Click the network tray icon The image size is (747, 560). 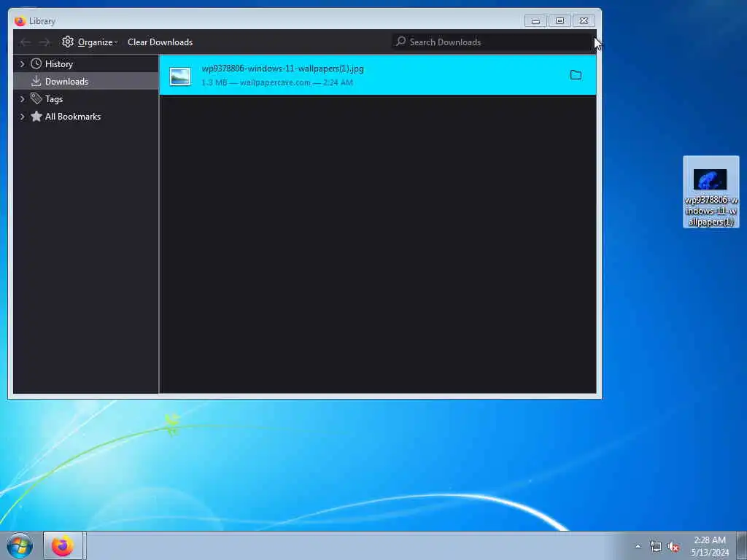pos(656,547)
